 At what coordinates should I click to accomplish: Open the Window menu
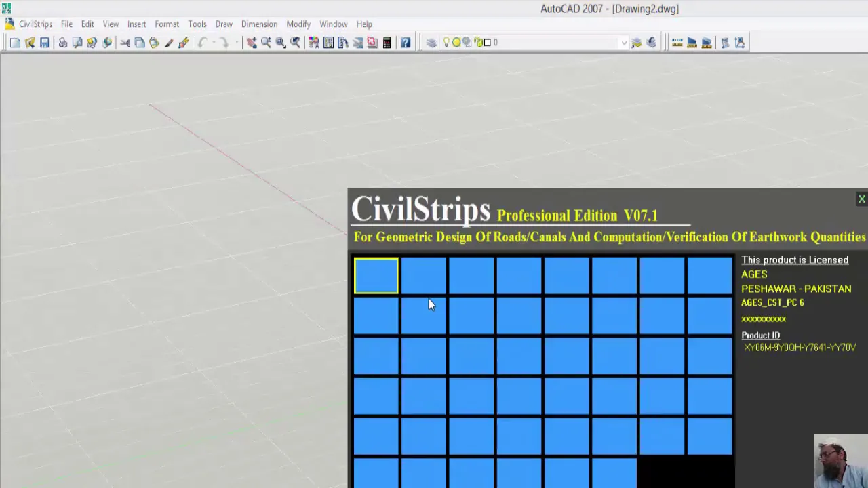pyautogui.click(x=333, y=24)
